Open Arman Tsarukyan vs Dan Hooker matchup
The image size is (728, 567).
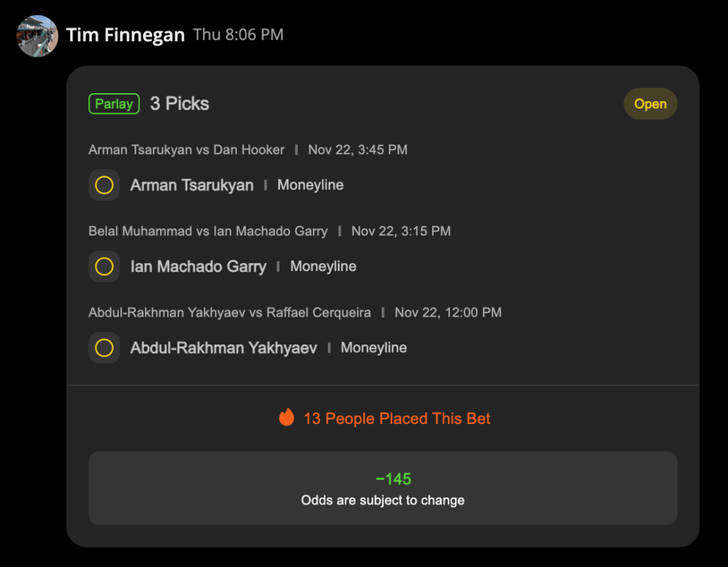[186, 149]
